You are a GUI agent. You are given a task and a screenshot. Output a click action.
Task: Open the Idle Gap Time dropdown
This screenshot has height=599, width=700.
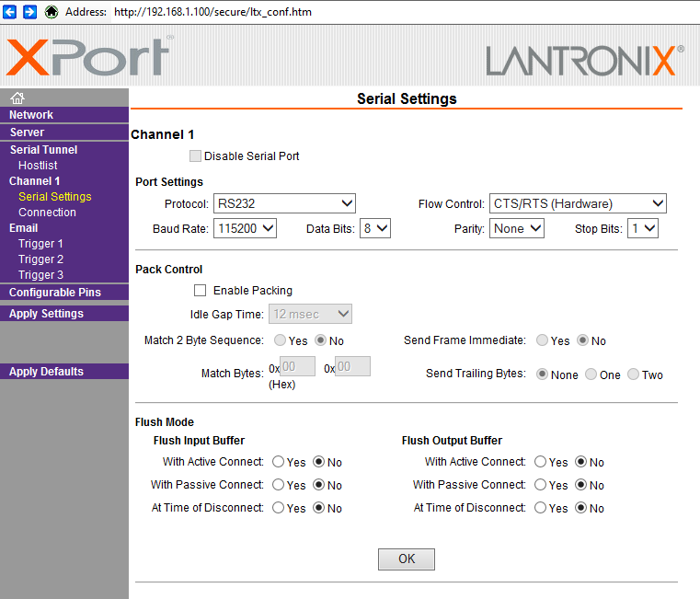point(310,314)
